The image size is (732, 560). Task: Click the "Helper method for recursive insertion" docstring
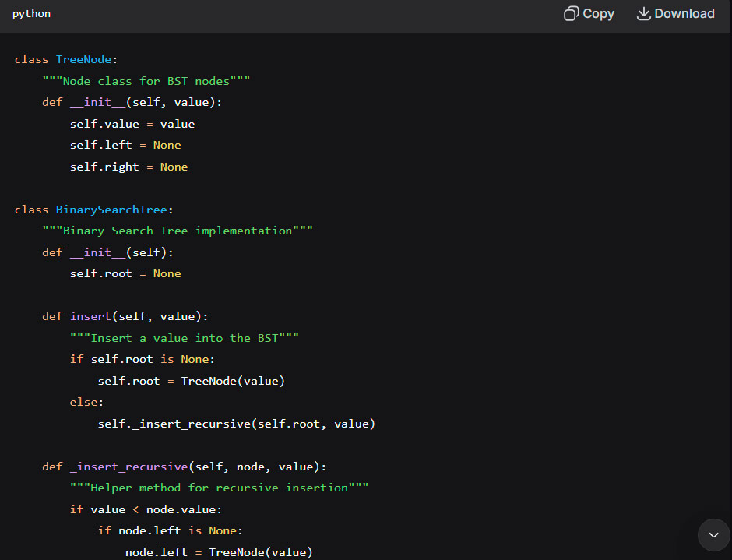(219, 488)
